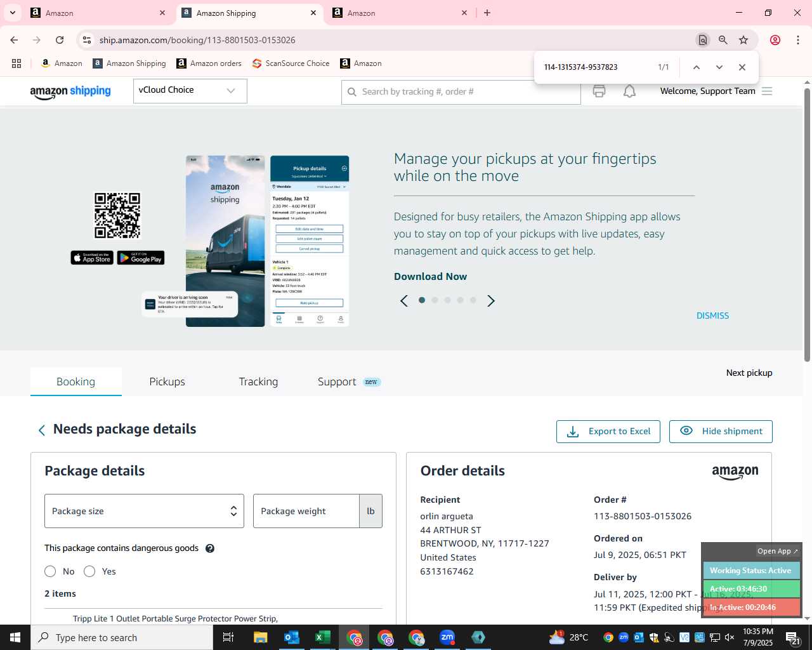The image size is (812, 650).
Task: Select the fourth carousel dot
Action: point(460,300)
